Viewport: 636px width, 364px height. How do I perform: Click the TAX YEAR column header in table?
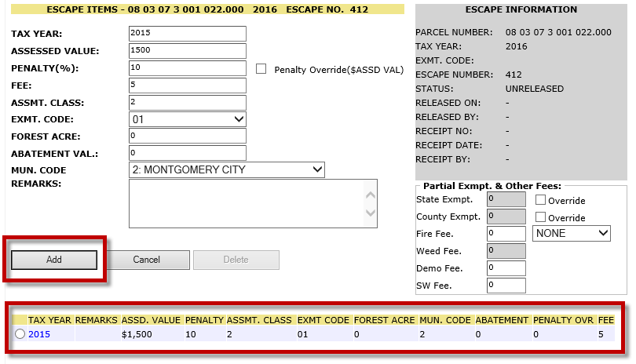[49, 320]
